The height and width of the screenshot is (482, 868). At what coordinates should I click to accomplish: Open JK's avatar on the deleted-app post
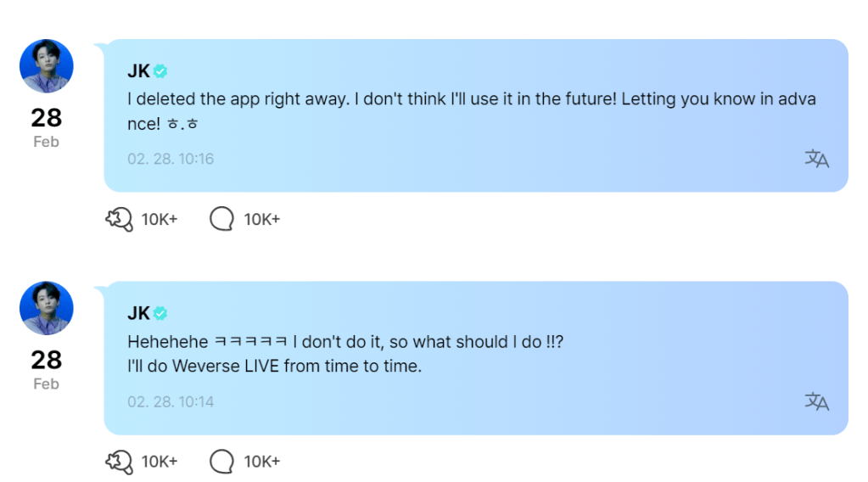pyautogui.click(x=47, y=66)
